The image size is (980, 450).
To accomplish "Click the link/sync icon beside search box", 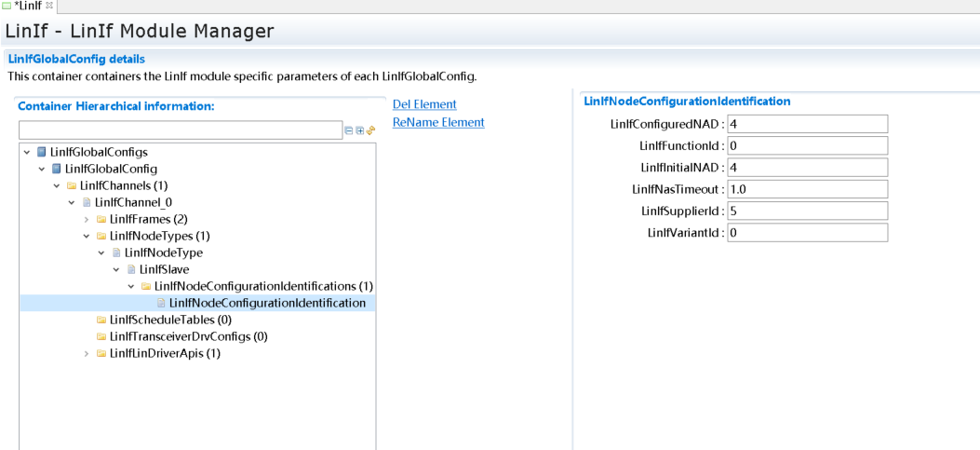I will 369,131.
